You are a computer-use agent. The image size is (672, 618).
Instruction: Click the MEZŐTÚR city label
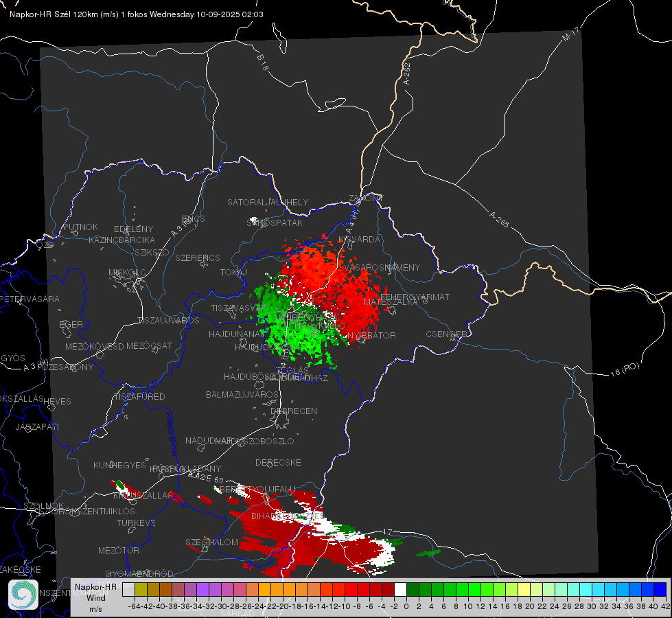119,550
